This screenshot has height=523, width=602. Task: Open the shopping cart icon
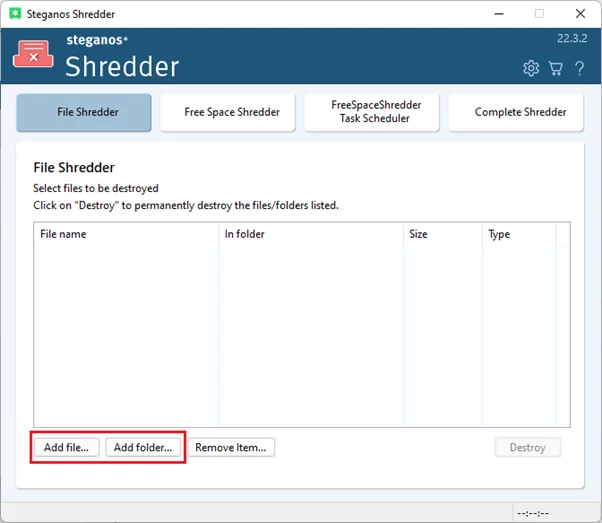coord(556,68)
